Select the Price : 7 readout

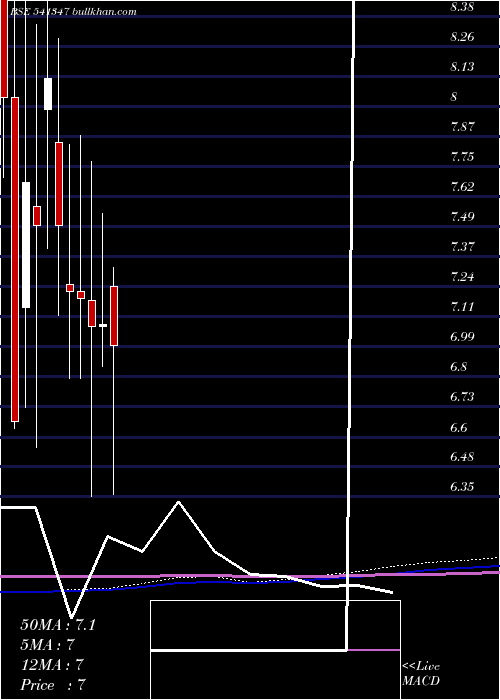click(53, 685)
